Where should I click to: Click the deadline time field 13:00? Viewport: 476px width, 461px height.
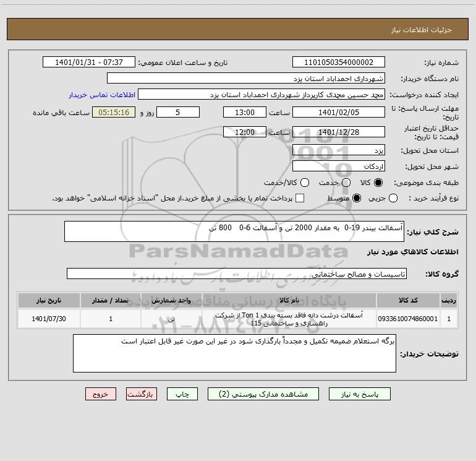point(245,112)
